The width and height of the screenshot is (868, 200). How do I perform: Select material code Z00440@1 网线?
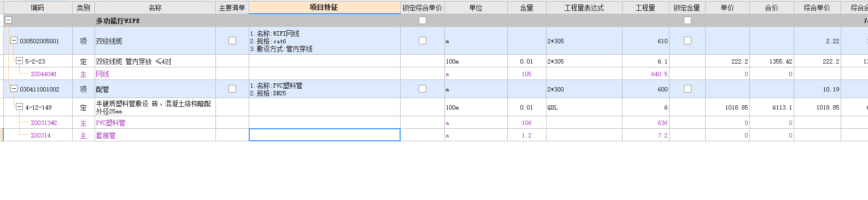tap(44, 74)
